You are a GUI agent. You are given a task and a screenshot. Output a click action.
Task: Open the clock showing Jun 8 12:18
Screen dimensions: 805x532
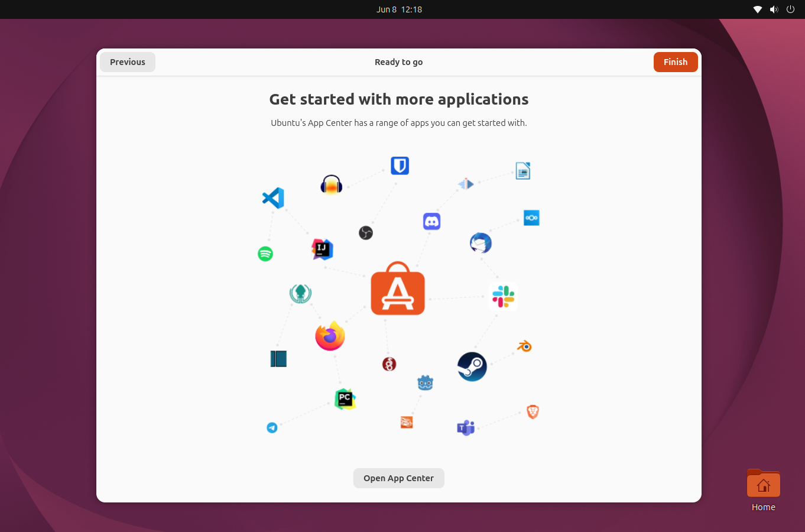click(400, 9)
